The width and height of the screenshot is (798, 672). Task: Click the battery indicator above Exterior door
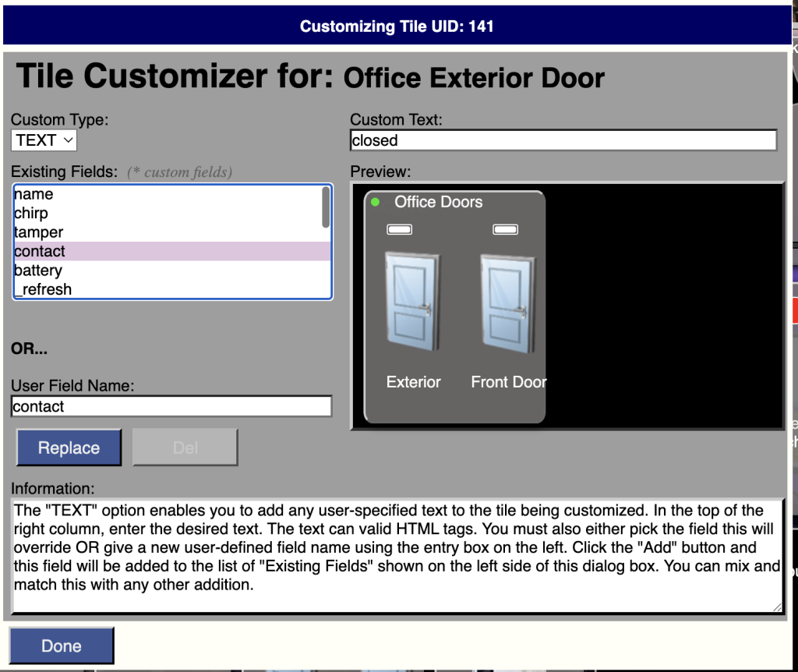[400, 229]
